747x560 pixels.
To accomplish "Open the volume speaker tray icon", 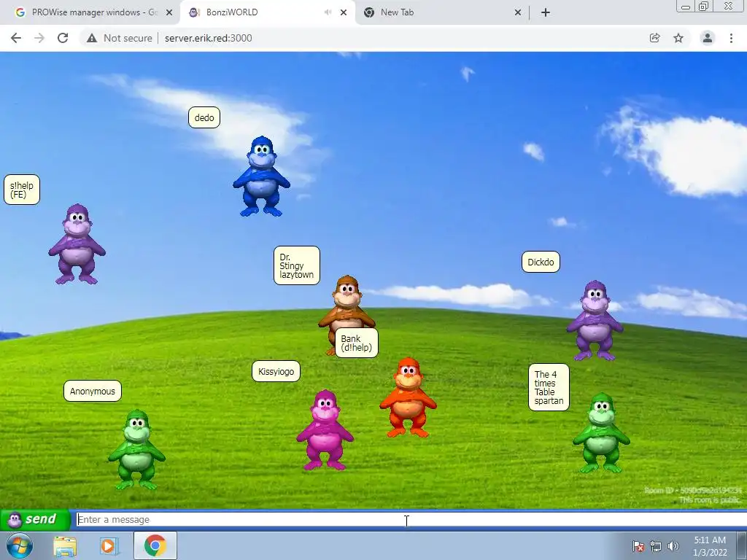I will pos(673,546).
